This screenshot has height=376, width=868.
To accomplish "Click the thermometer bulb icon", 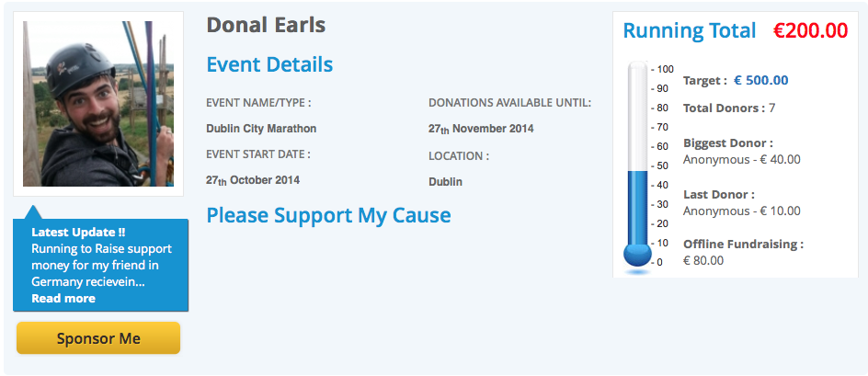I will pyautogui.click(x=637, y=256).
